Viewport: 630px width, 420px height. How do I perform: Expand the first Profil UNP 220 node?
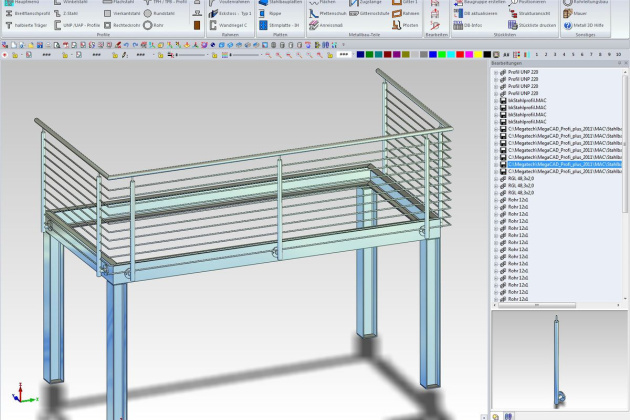[494, 73]
